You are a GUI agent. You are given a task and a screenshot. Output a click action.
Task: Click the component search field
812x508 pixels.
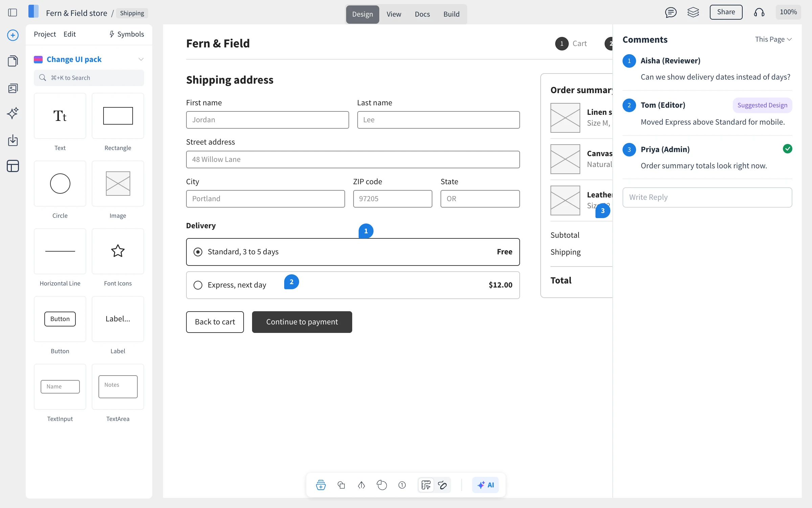(x=89, y=78)
